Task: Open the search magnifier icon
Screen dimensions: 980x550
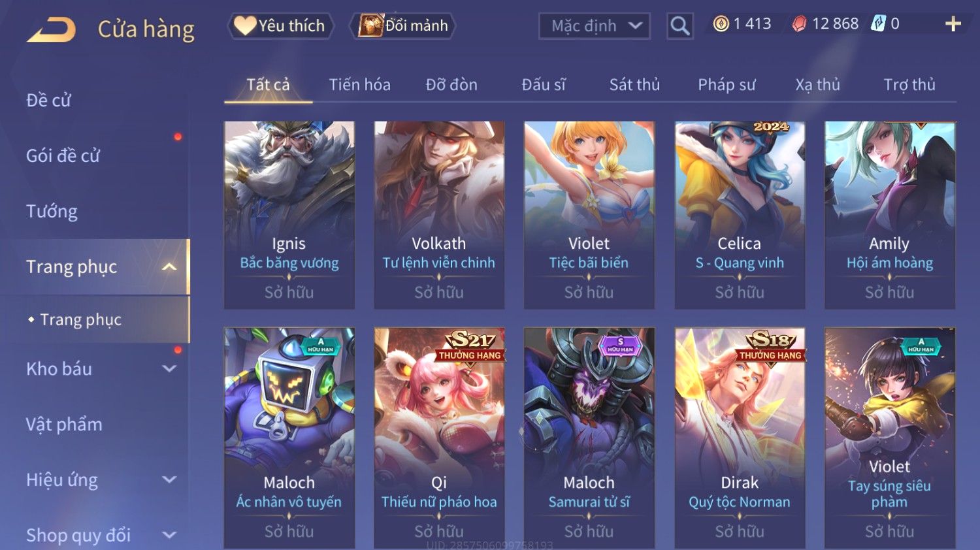Action: (x=679, y=26)
